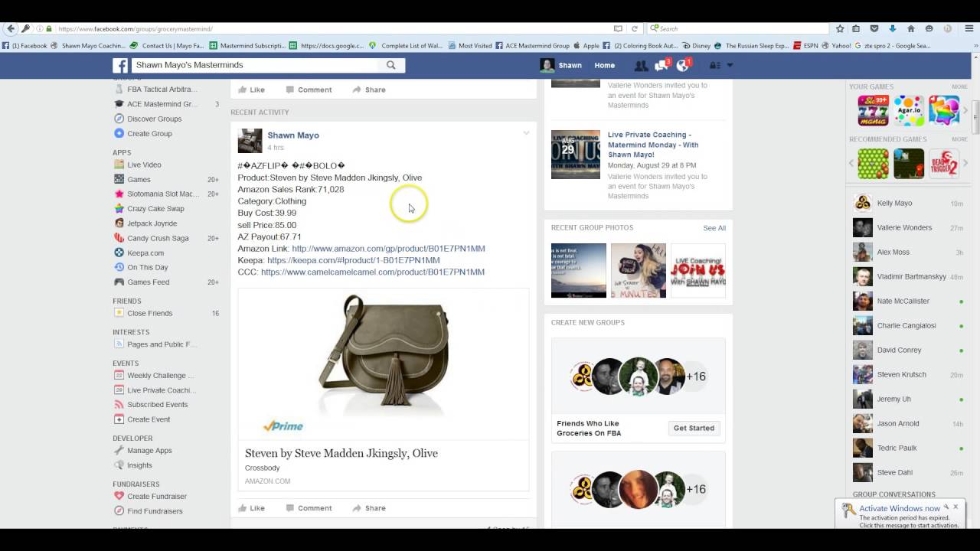Focus the Facebook search field

click(254, 65)
